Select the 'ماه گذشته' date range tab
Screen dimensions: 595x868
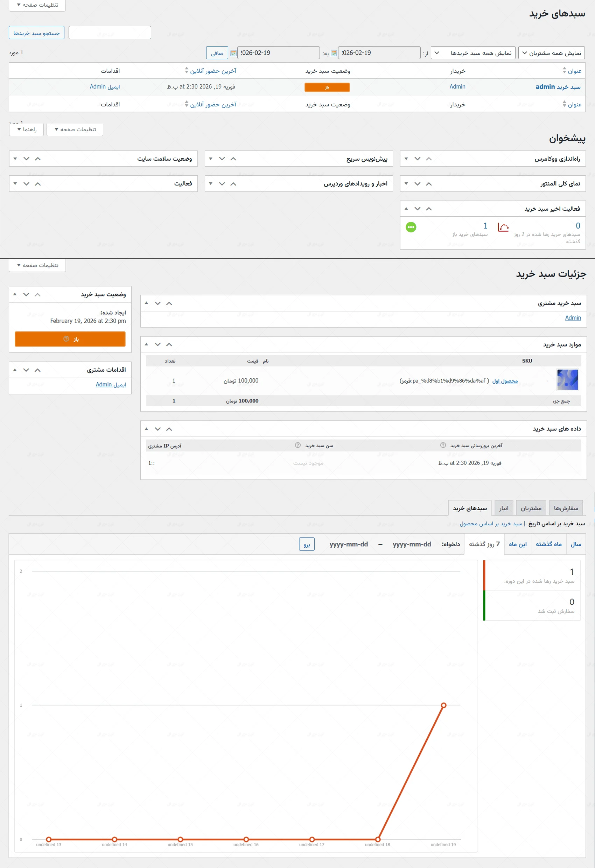(x=548, y=544)
